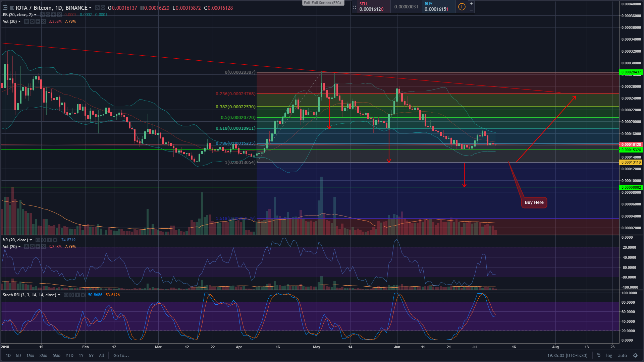The width and height of the screenshot is (644, 362).
Task: Click the 0.00028437 green price label
Action: pyautogui.click(x=631, y=72)
